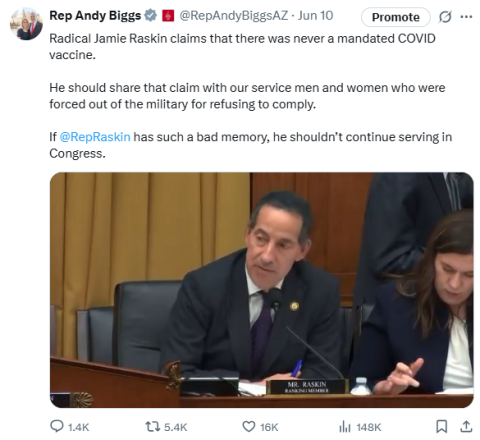This screenshot has width=480, height=440.
Task: Click the Grok circle-slash icon
Action: (445, 17)
